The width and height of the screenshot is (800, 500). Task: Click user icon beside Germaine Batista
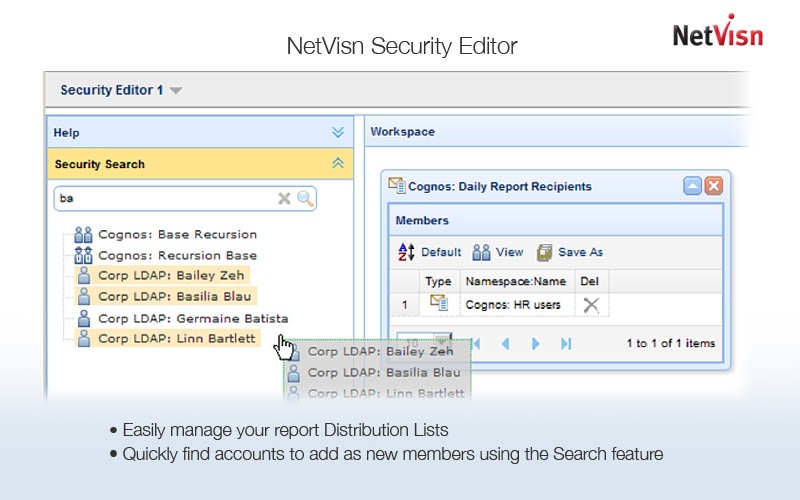pos(84,318)
